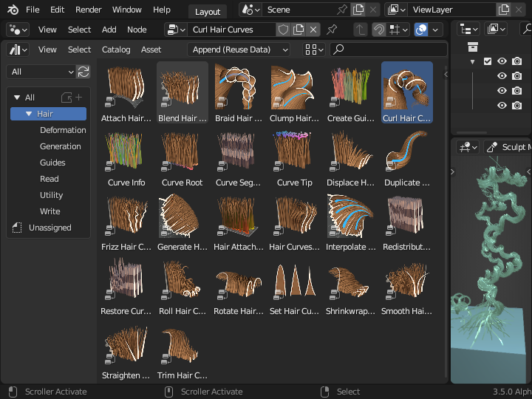532x399 pixels.
Task: Select the Unassigned catalog
Action: point(50,228)
